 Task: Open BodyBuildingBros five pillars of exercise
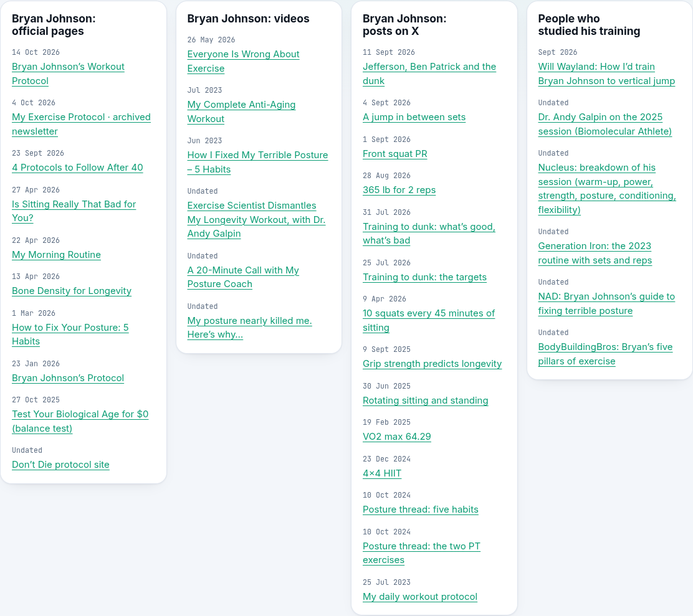tap(606, 354)
